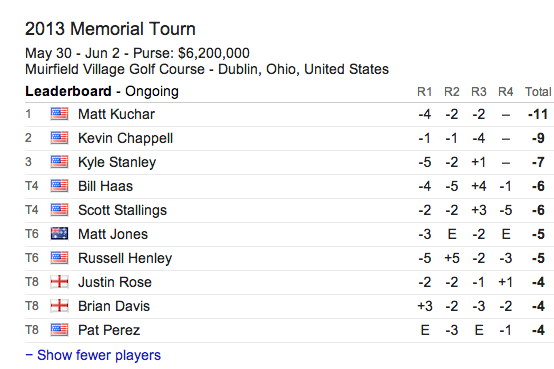Click the US flag beside Pat Perez
This screenshot has width=554, height=369.
(59, 330)
